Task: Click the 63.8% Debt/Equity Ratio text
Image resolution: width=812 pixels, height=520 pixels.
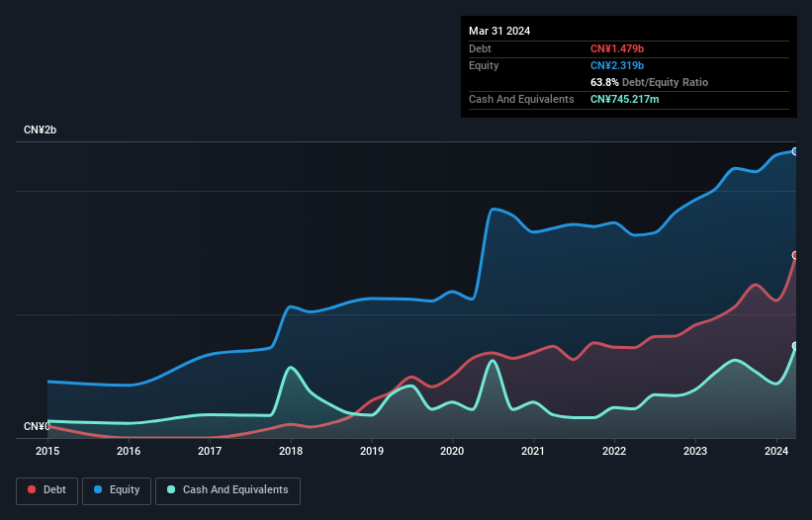Action: 649,82
